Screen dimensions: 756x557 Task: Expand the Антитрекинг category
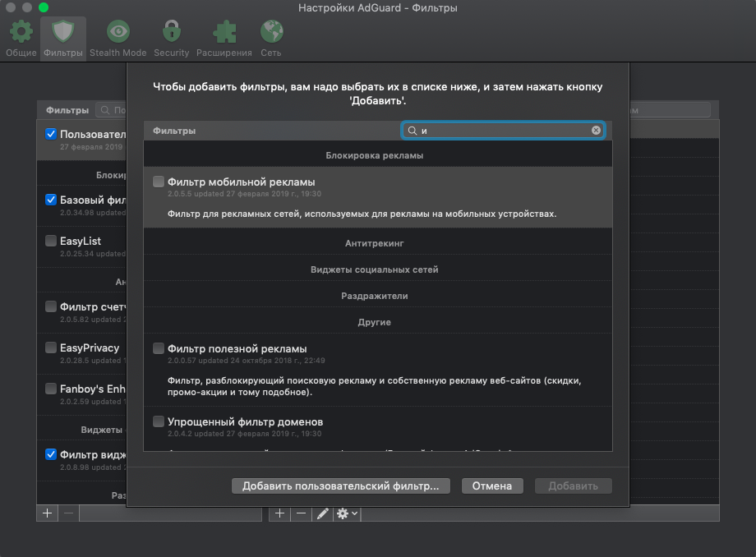click(375, 243)
